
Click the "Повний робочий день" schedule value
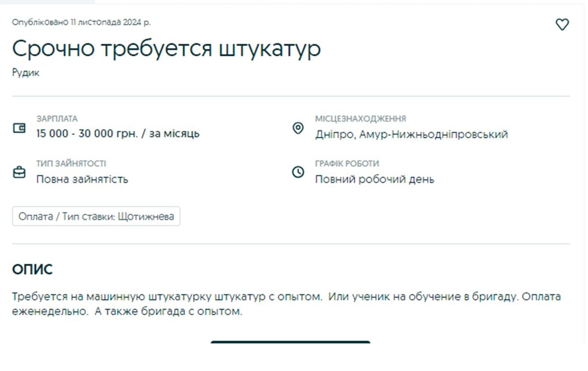[x=374, y=179]
